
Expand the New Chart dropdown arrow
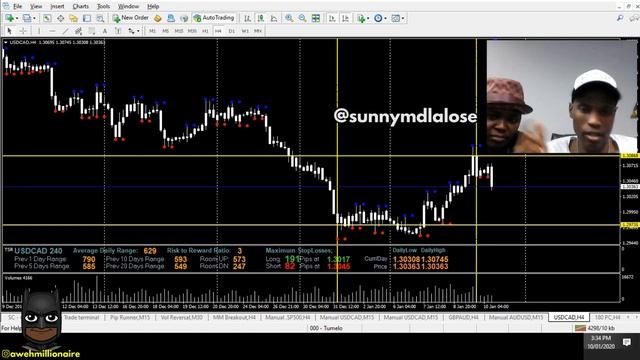[x=17, y=18]
